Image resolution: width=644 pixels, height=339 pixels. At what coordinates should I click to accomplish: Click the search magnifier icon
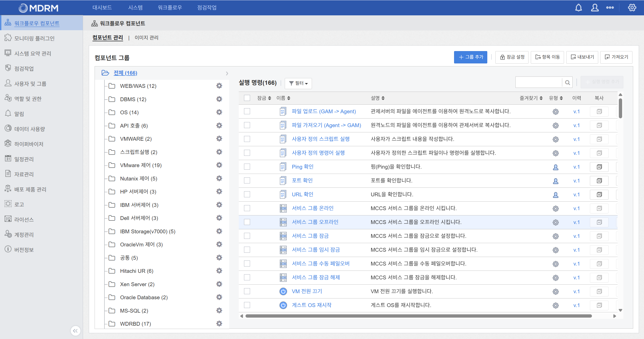(x=568, y=83)
